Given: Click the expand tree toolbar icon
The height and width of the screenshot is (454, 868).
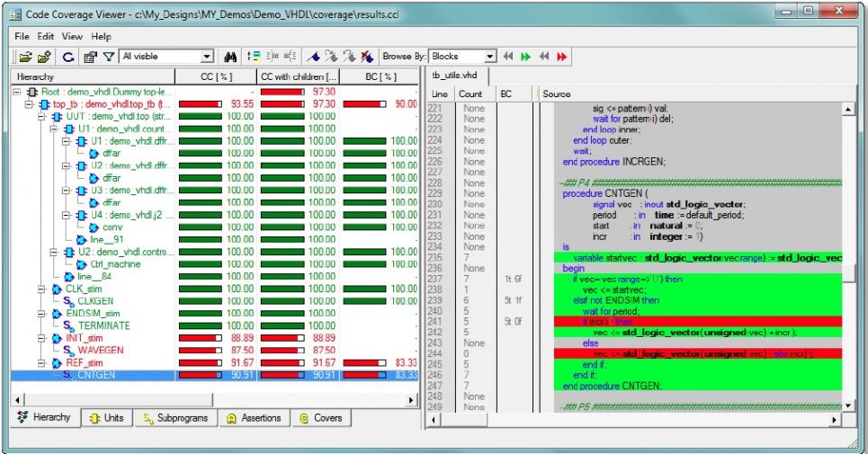Looking at the screenshot, I should click(x=273, y=57).
